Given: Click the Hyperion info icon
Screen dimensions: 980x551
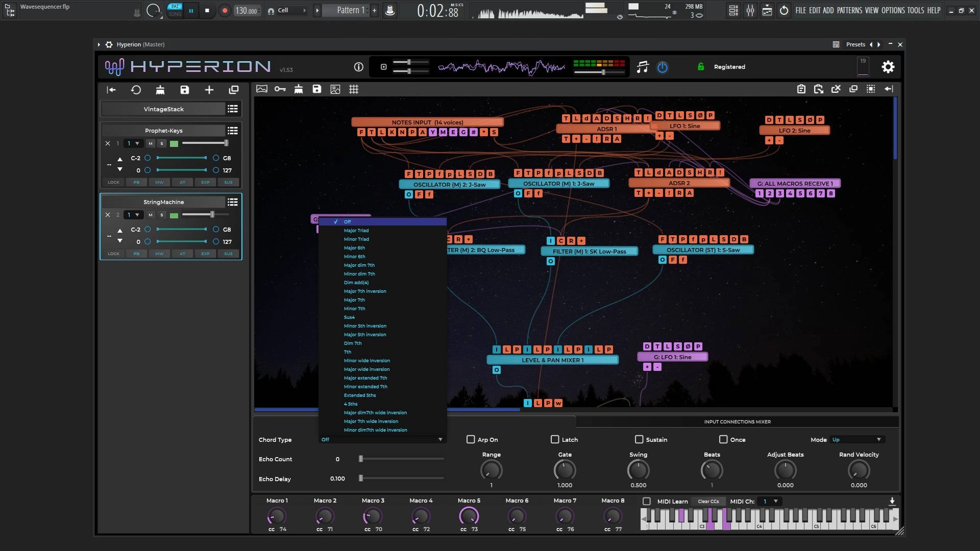Looking at the screenshot, I should pyautogui.click(x=359, y=67).
